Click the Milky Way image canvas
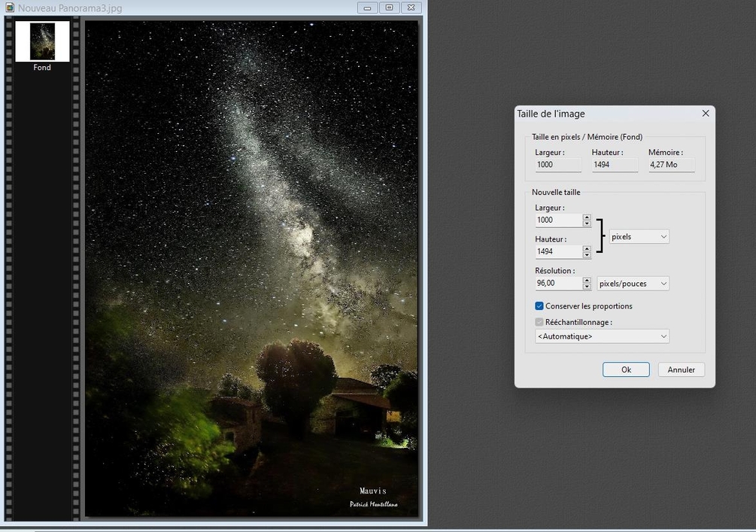756x532 pixels. tap(251, 268)
